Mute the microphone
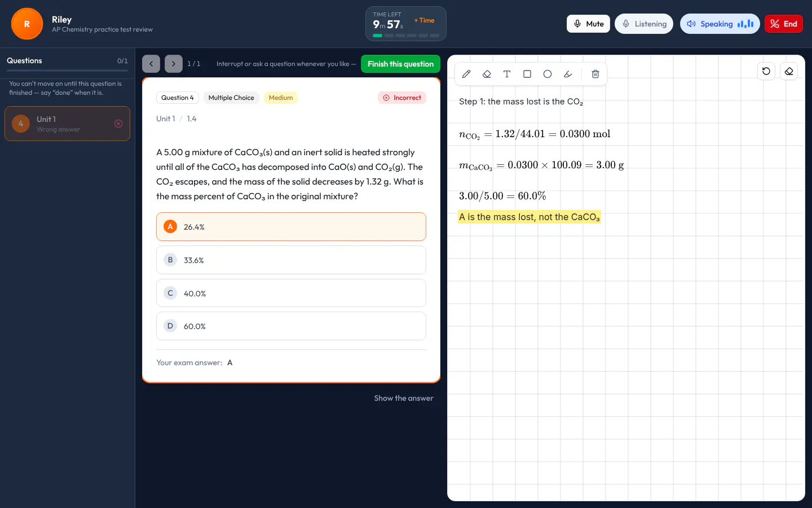This screenshot has height=508, width=812. [x=588, y=24]
